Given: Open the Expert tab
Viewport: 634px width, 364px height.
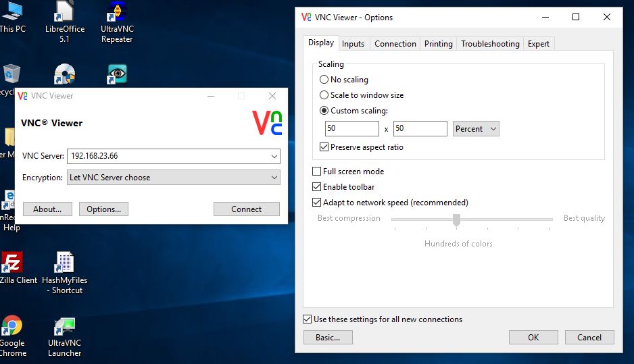Looking at the screenshot, I should (x=539, y=44).
